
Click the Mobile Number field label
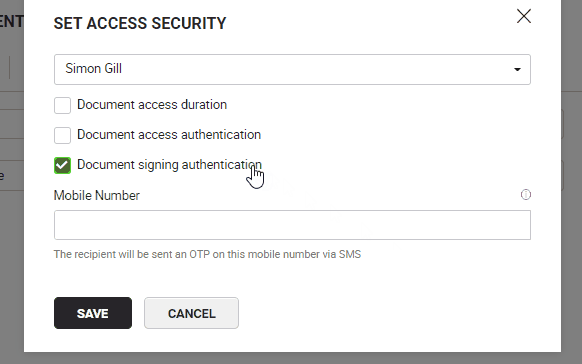[97, 196]
